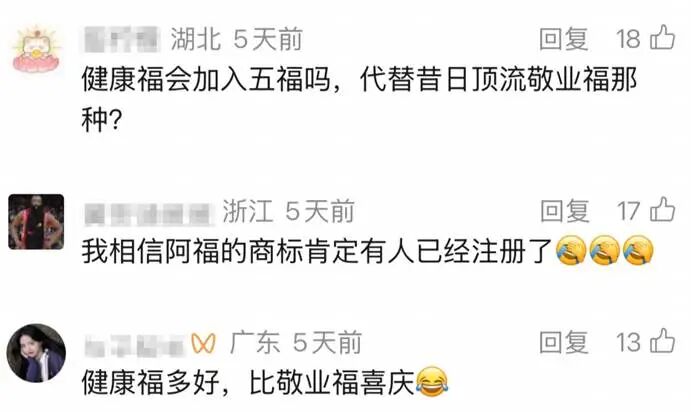
Task: Click the like count 18
Action: pyautogui.click(x=628, y=39)
